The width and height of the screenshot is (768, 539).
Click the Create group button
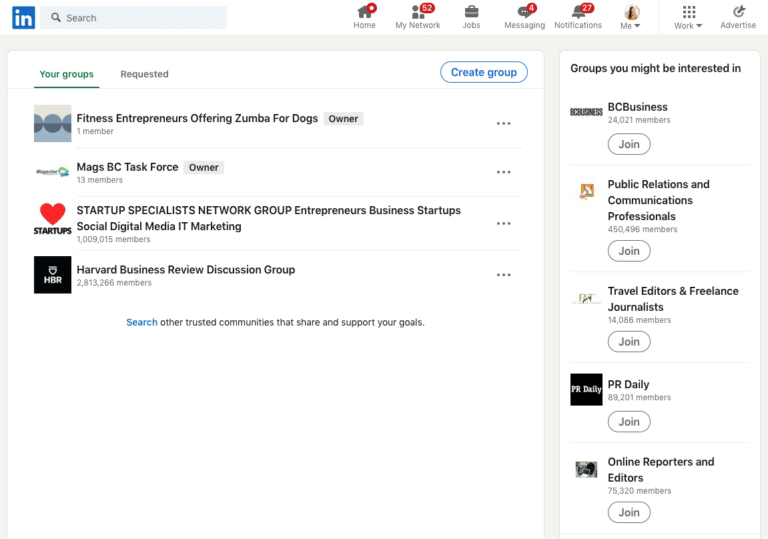click(x=484, y=72)
